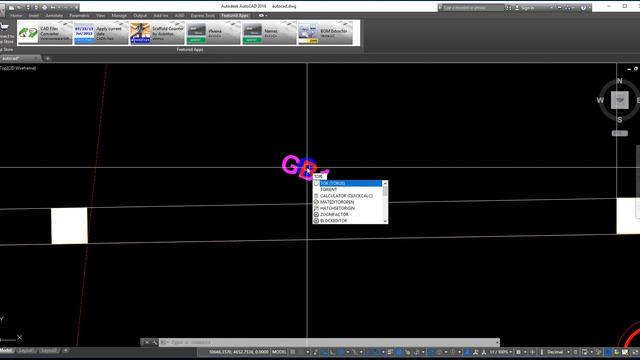
Task: Click the Top 2D Wireframe viewport label
Action: pyautogui.click(x=18, y=68)
